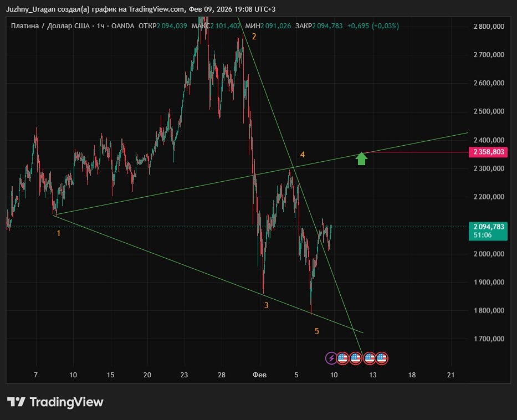Viewport: 517px width, 420px height.
Task: Click the OANDA source label
Action: click(x=122, y=26)
